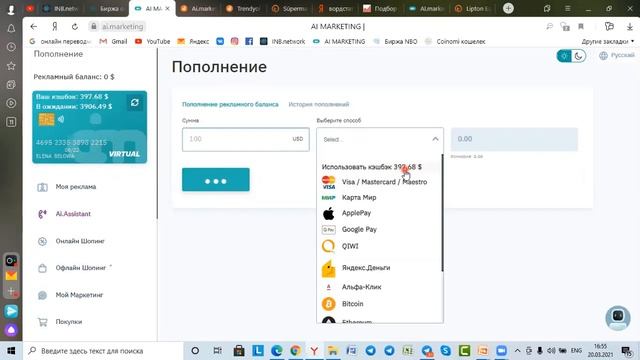Reload the page with the refresh icon
The width and height of the screenshot is (640, 360).
75,27
